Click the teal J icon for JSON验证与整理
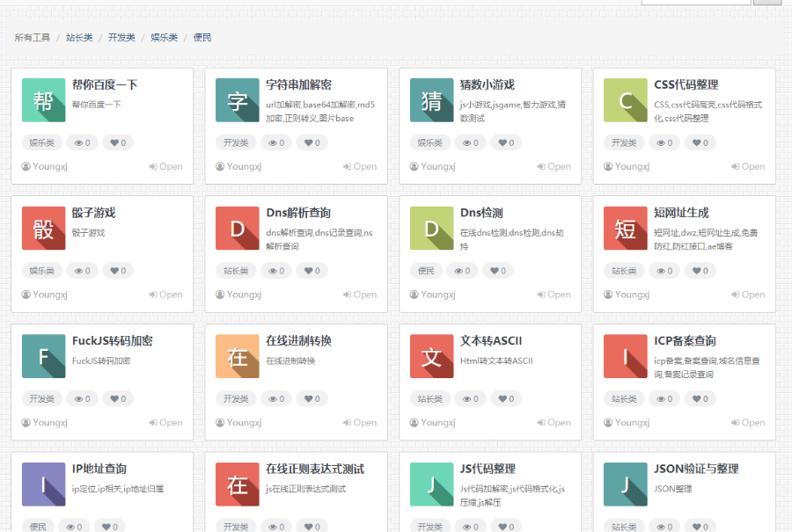 pyautogui.click(x=625, y=485)
